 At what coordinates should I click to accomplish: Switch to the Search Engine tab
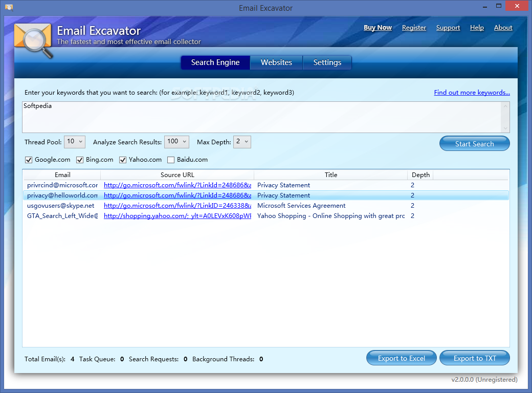215,62
